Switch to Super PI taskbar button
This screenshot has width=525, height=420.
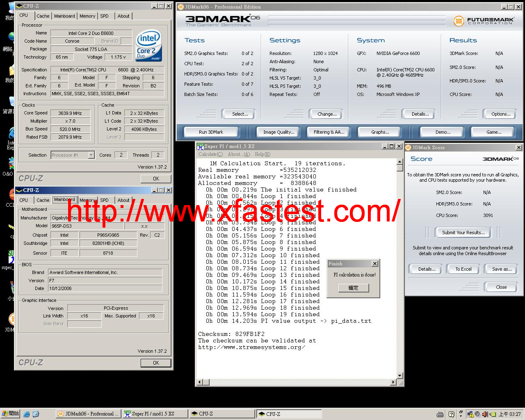coord(155,414)
